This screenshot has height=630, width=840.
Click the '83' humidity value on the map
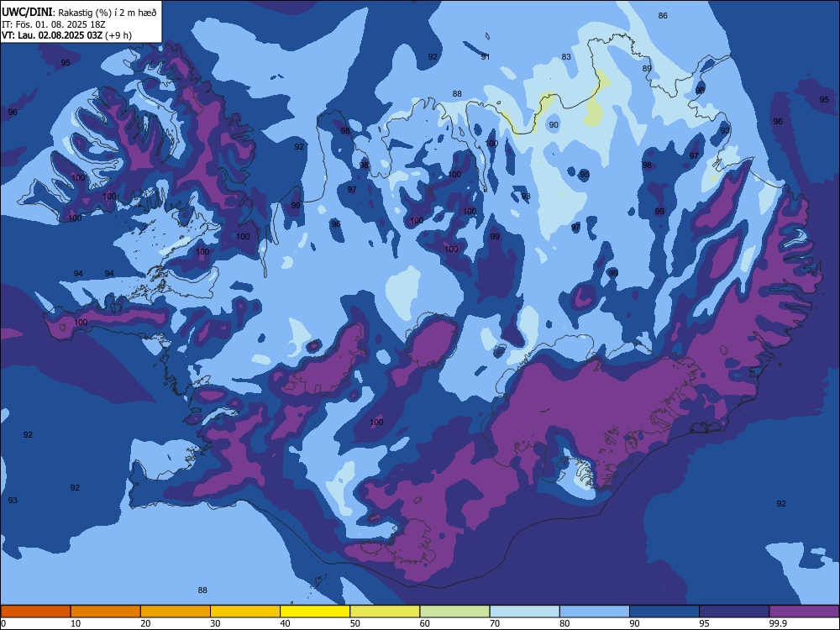(x=566, y=57)
